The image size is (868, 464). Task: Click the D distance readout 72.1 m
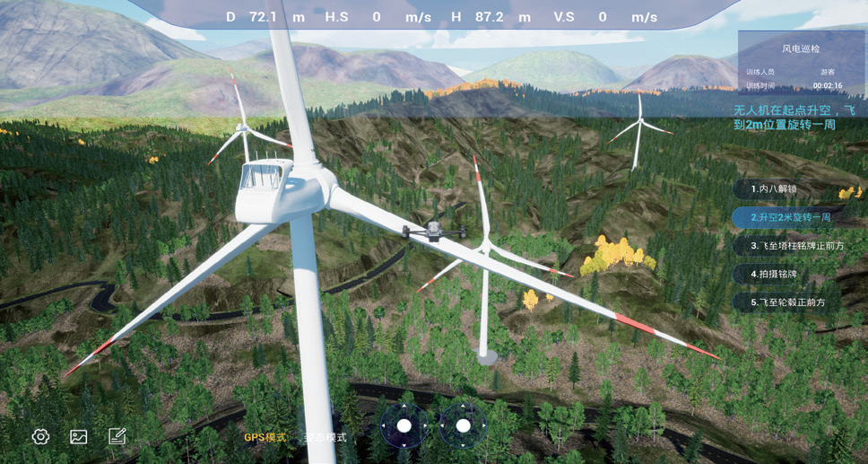(265, 17)
